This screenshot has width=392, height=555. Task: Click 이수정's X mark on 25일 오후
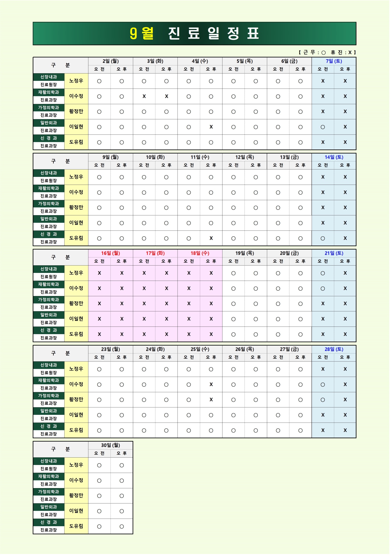click(211, 384)
